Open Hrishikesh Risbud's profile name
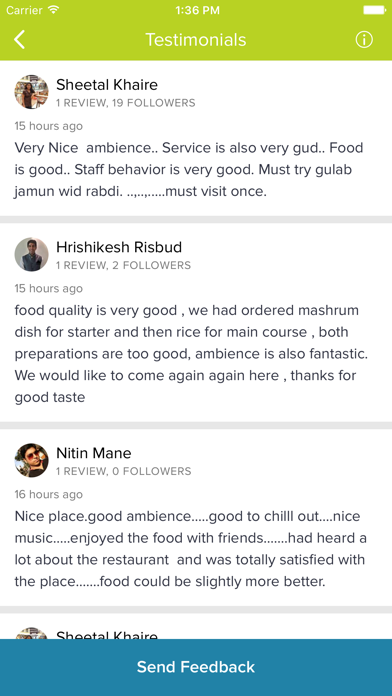Image resolution: width=392 pixels, height=696 pixels. pos(119,247)
